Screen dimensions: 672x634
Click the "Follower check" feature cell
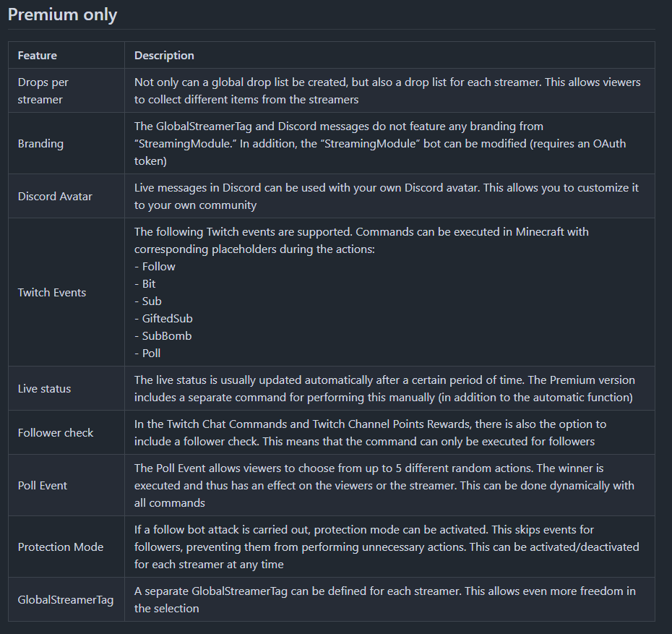coord(56,432)
